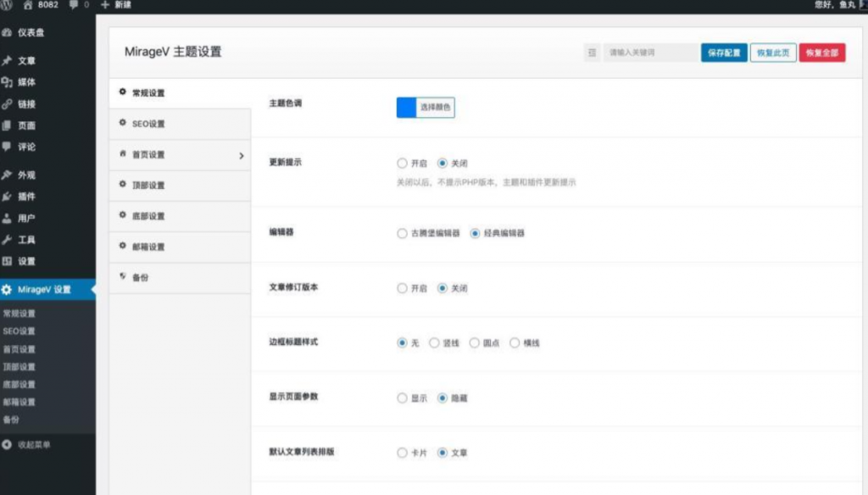Click the keyword search input field
This screenshot has width=868, height=495.
point(648,52)
